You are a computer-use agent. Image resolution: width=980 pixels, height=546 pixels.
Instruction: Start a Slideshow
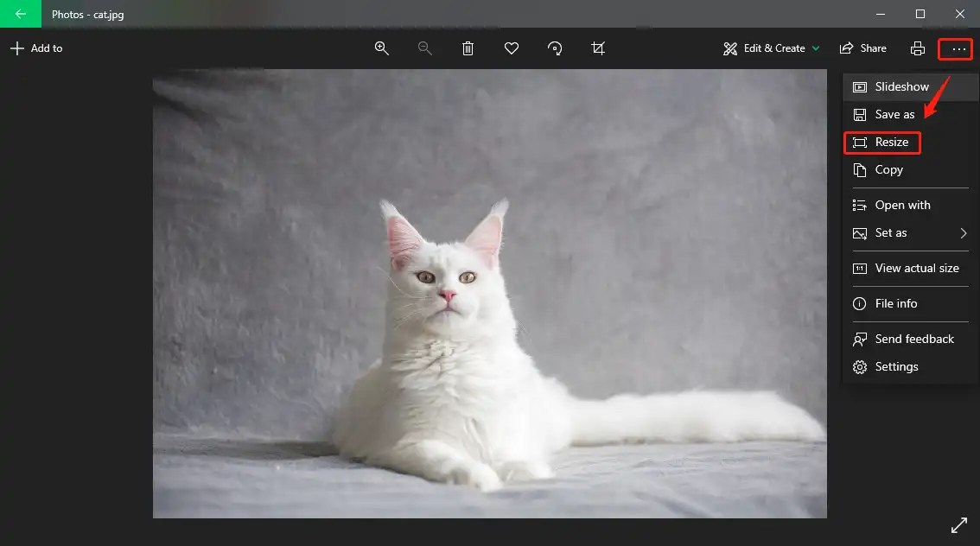901,86
